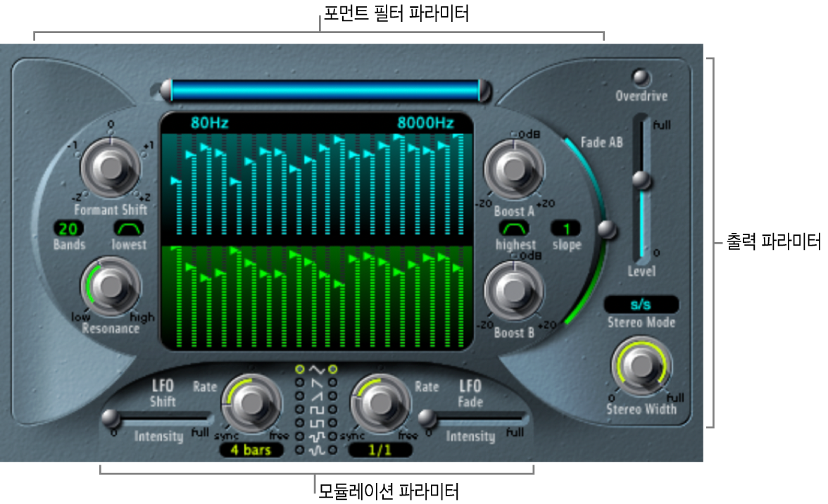Open the LFO Shift rate field 4 bars

click(x=251, y=451)
